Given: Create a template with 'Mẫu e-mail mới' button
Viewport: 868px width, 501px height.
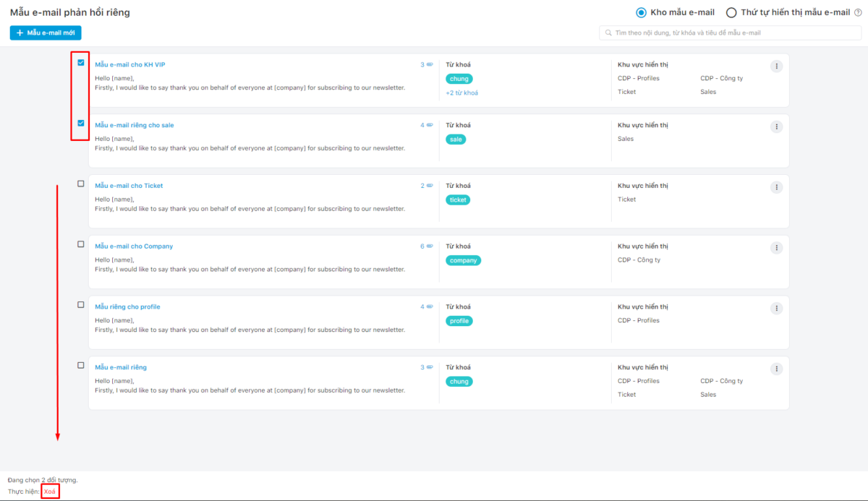Looking at the screenshot, I should [45, 33].
